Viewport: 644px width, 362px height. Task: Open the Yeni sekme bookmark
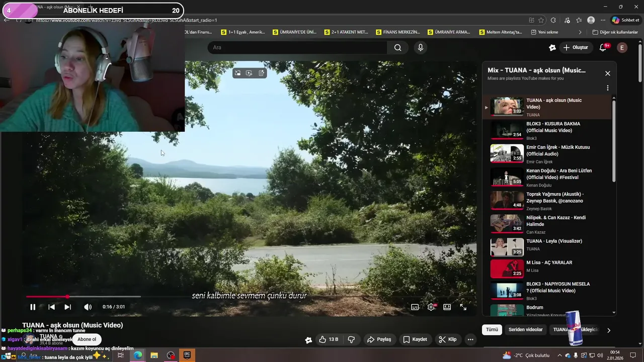coord(544,32)
